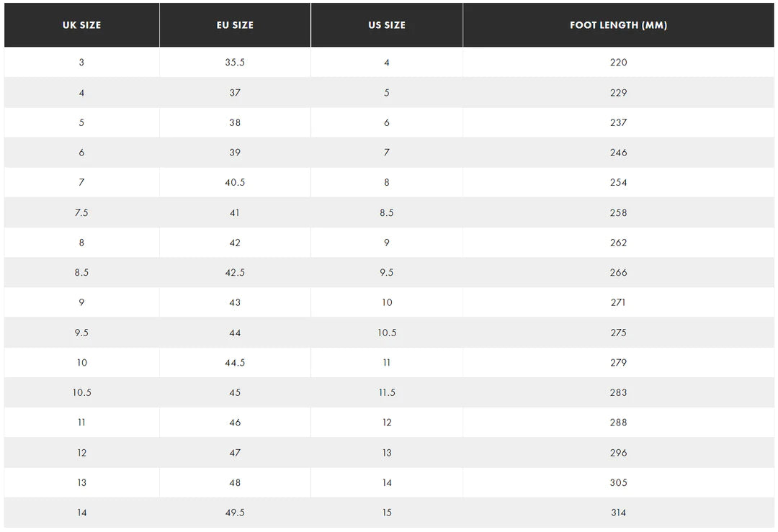Click the foot length 229 value
Screen dimensions: 778x532
point(618,93)
